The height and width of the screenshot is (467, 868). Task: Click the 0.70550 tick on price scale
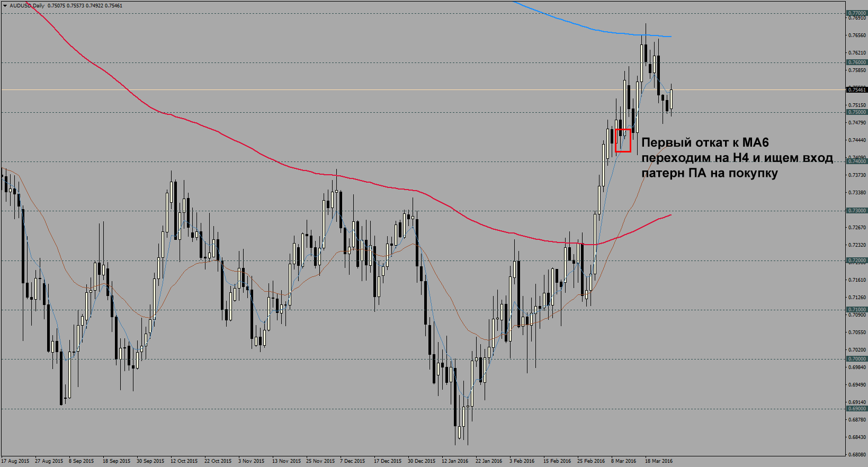click(857, 333)
